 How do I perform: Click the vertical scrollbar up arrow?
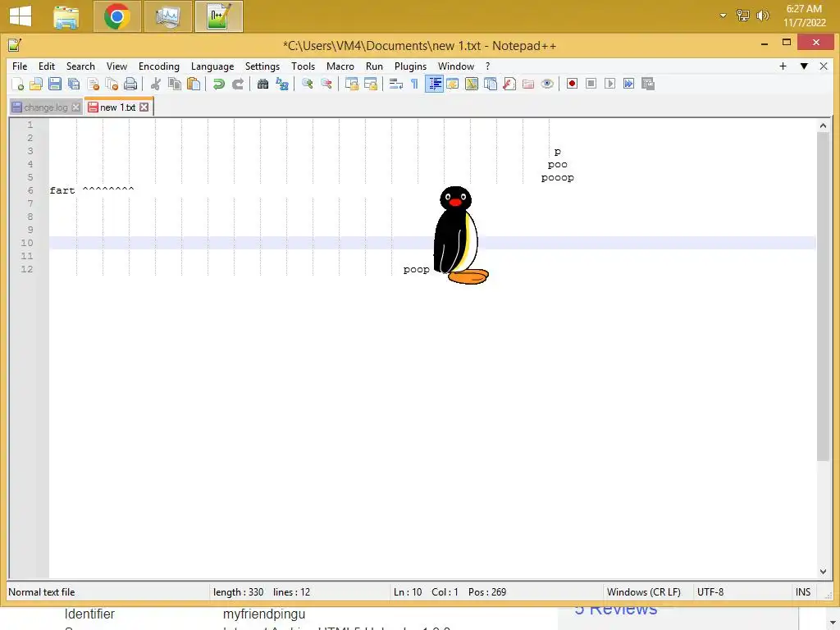[x=823, y=126]
